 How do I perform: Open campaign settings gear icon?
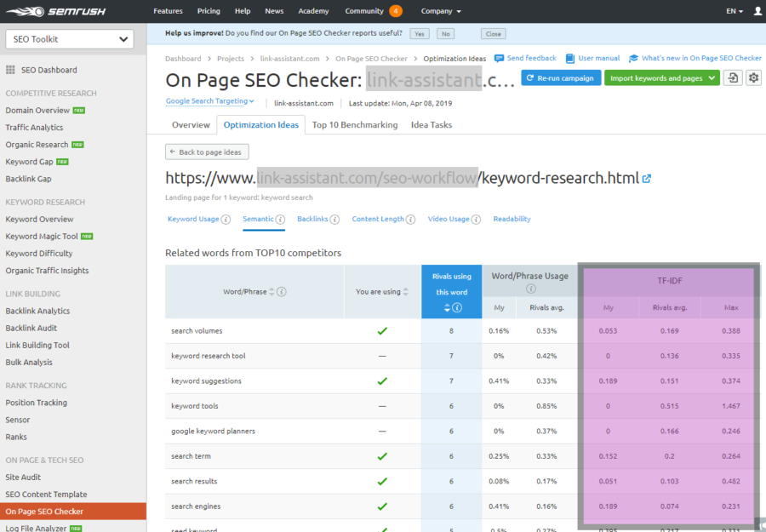point(754,77)
